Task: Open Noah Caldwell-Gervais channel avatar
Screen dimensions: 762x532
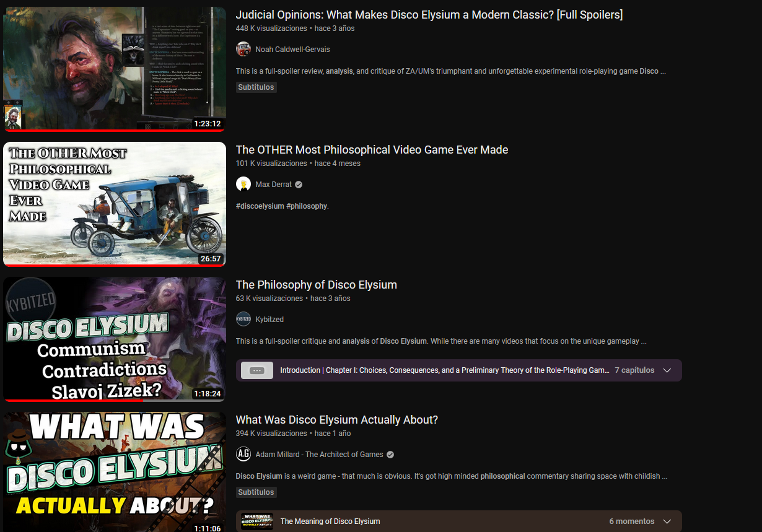Action: coord(243,50)
